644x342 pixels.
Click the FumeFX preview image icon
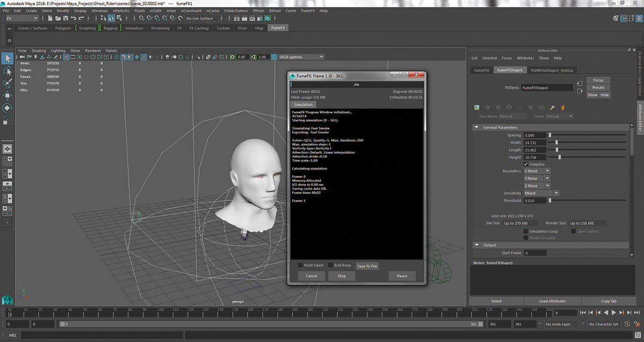click(478, 108)
